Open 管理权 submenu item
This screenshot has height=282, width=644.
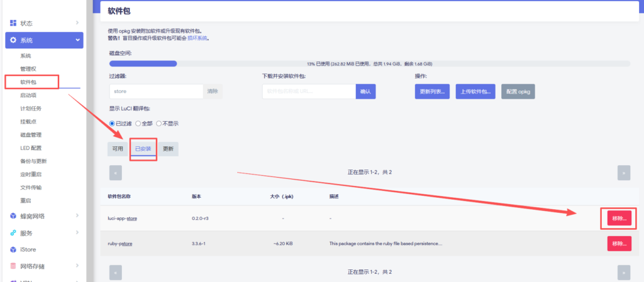28,69
